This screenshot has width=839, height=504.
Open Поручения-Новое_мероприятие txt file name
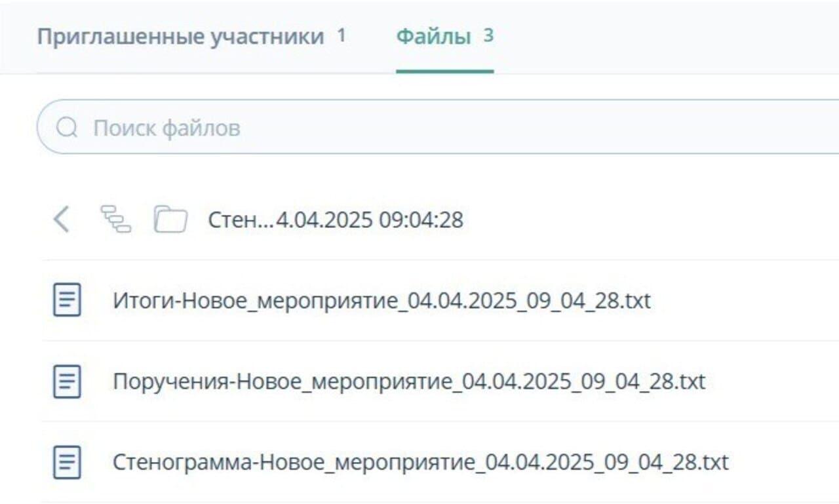(x=409, y=381)
